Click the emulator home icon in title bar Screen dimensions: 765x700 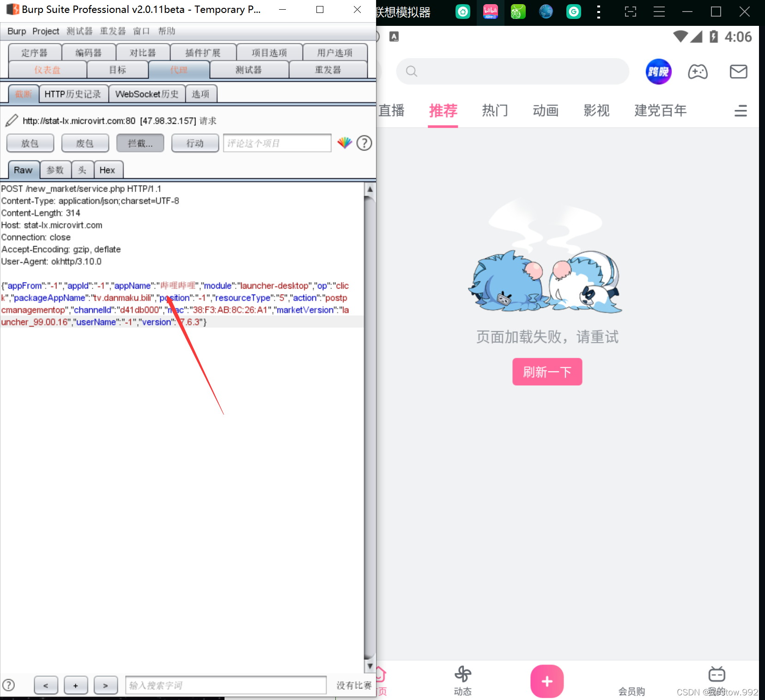point(462,12)
